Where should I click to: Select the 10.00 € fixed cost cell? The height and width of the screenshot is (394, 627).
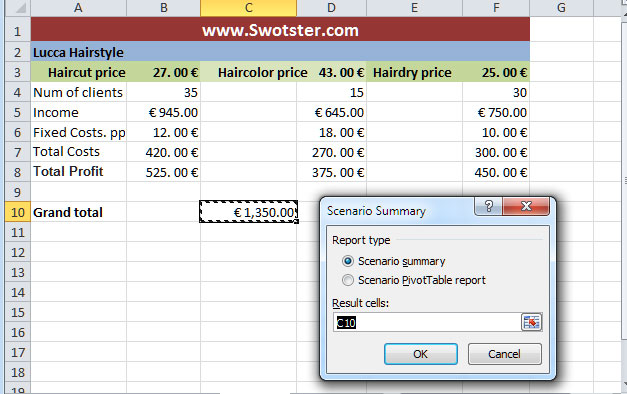(496, 132)
